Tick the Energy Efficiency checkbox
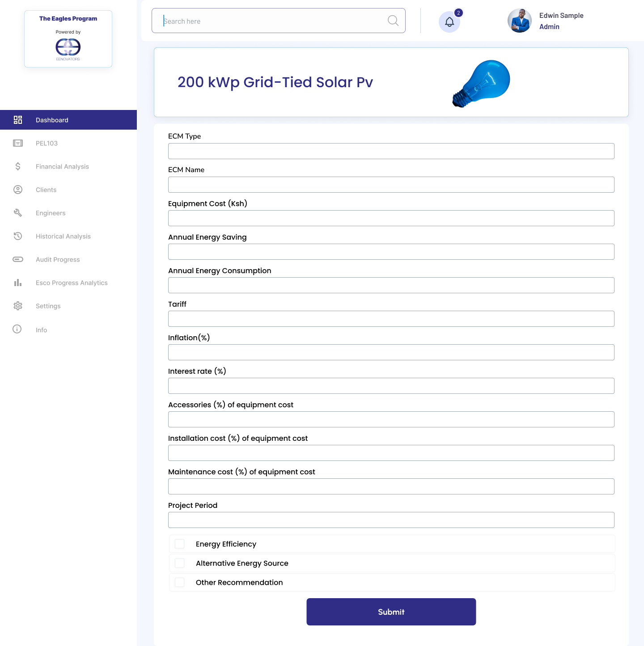The image size is (644, 646). (x=180, y=544)
